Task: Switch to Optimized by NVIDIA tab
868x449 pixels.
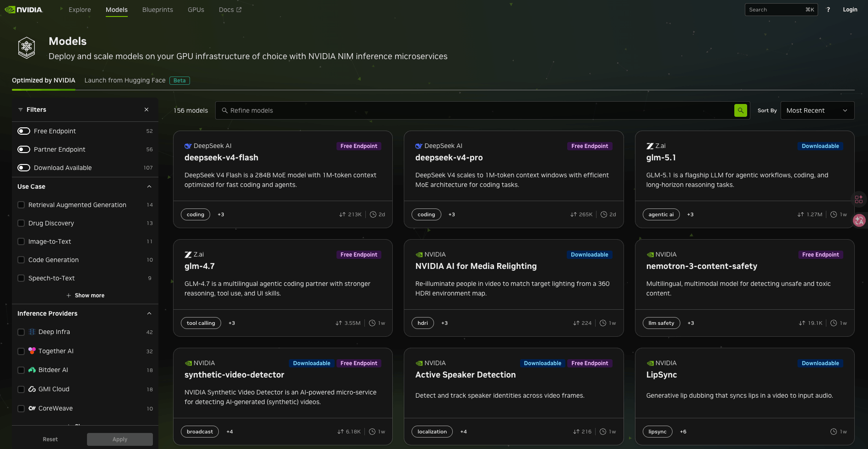Action: (43, 80)
